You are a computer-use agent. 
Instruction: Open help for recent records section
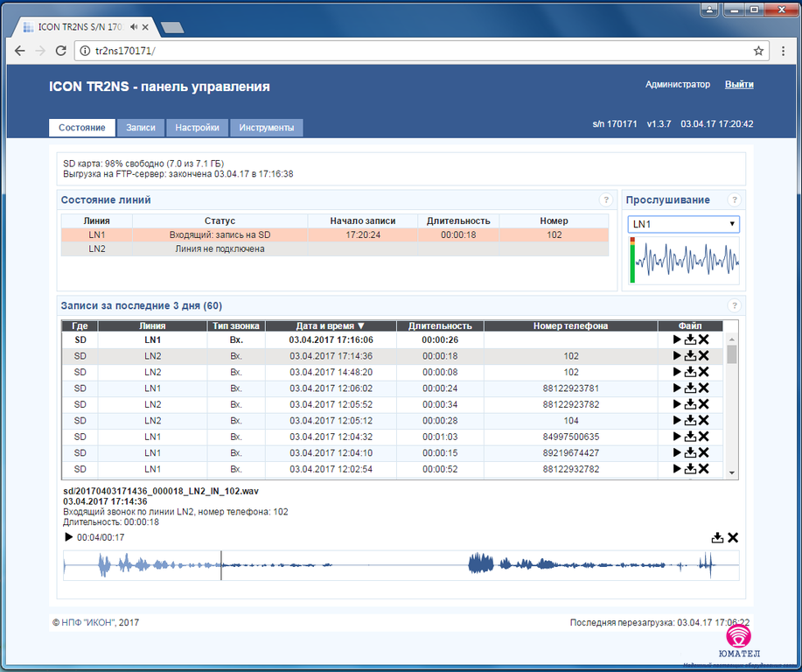point(734,305)
